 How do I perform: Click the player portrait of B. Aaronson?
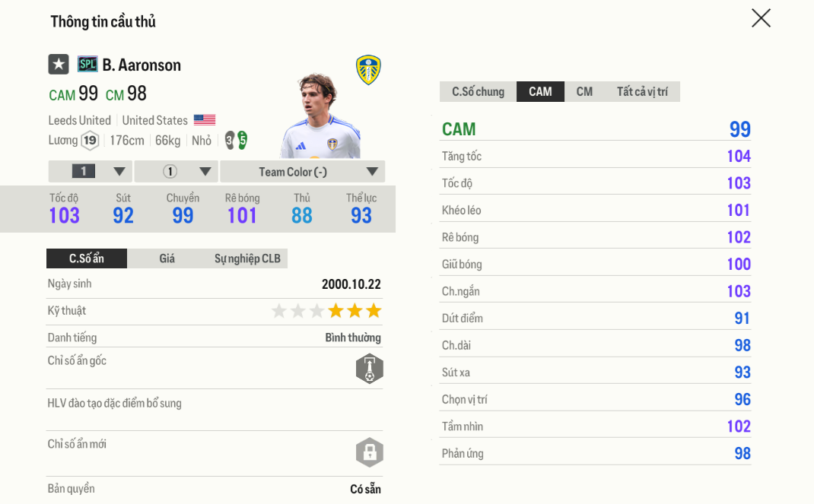point(320,116)
